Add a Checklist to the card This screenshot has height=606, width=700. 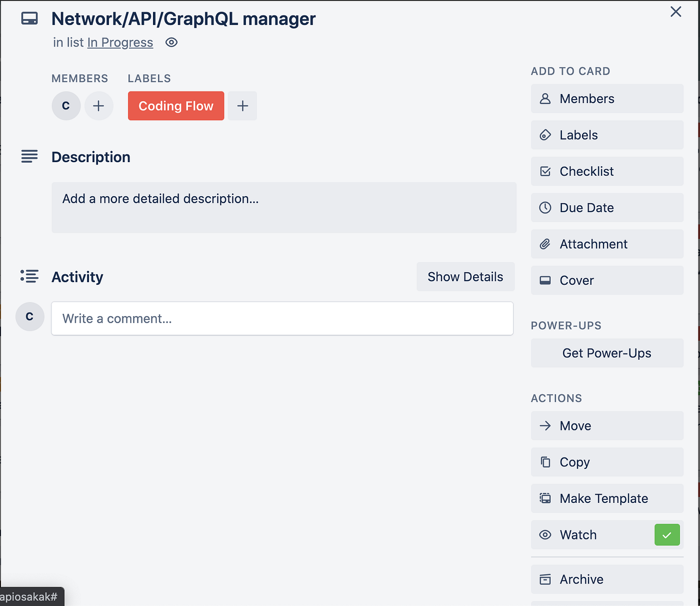tap(607, 171)
